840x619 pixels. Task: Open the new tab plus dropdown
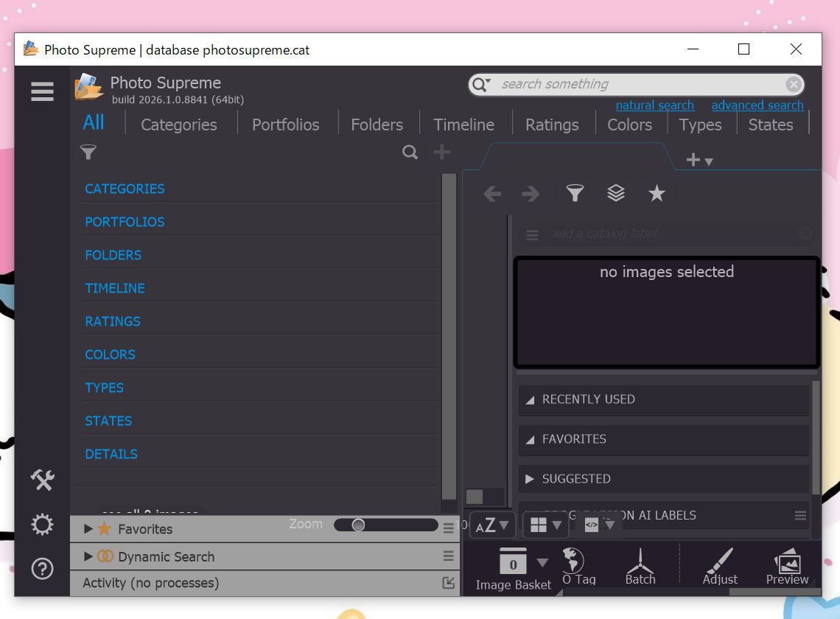tap(699, 160)
